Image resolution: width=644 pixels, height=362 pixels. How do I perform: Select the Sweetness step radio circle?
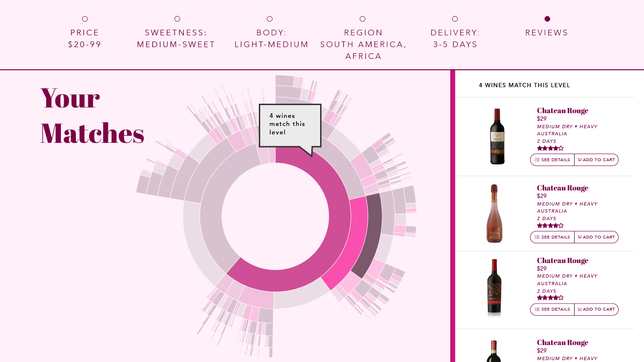pos(177,19)
